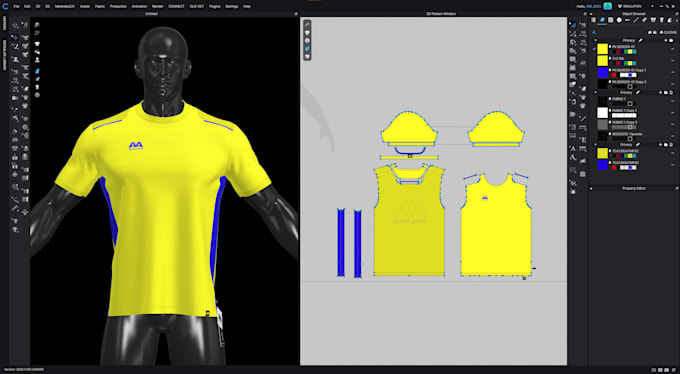Screen dimensions: 680x374
Task: Toggle Show Avatar bust icon in 3D window
Action: [x=37, y=59]
